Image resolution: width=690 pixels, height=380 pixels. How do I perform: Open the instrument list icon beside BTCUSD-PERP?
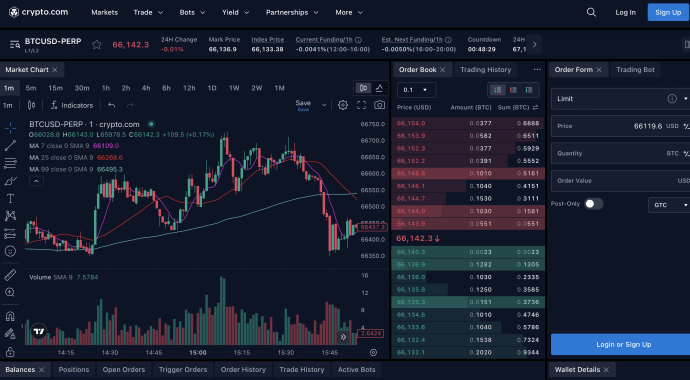tap(15, 44)
